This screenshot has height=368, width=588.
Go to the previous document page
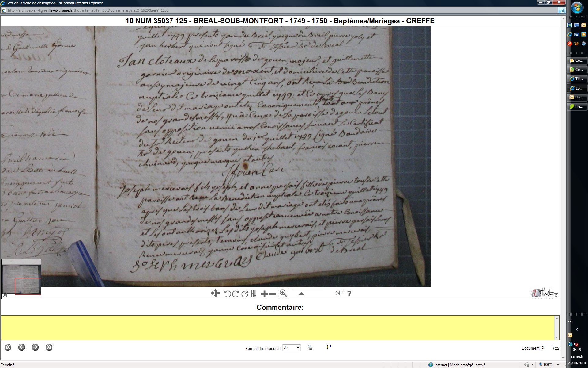21,347
